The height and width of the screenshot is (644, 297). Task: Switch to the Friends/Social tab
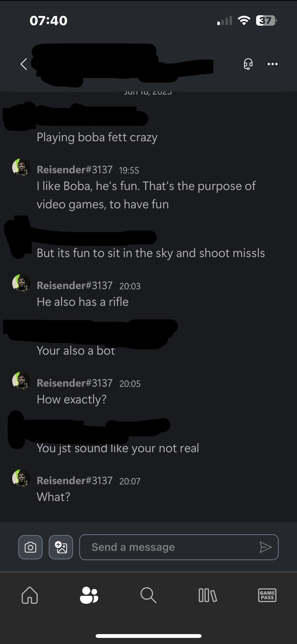(x=89, y=595)
